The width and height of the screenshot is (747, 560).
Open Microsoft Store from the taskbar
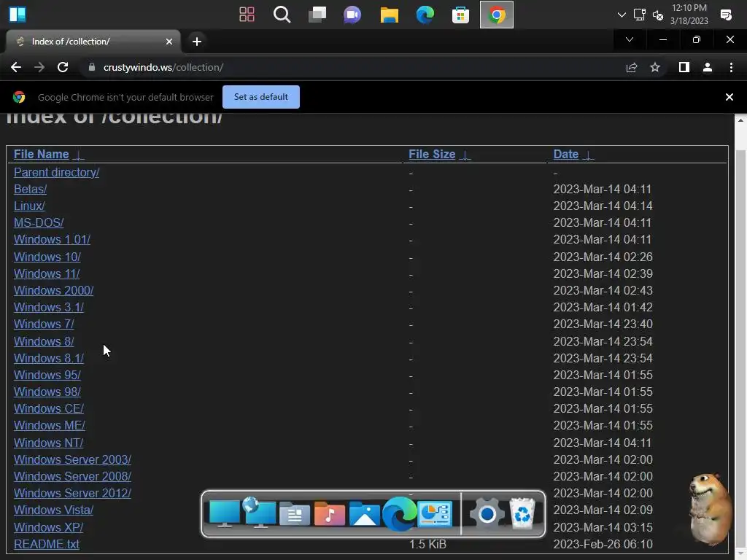[x=461, y=15]
